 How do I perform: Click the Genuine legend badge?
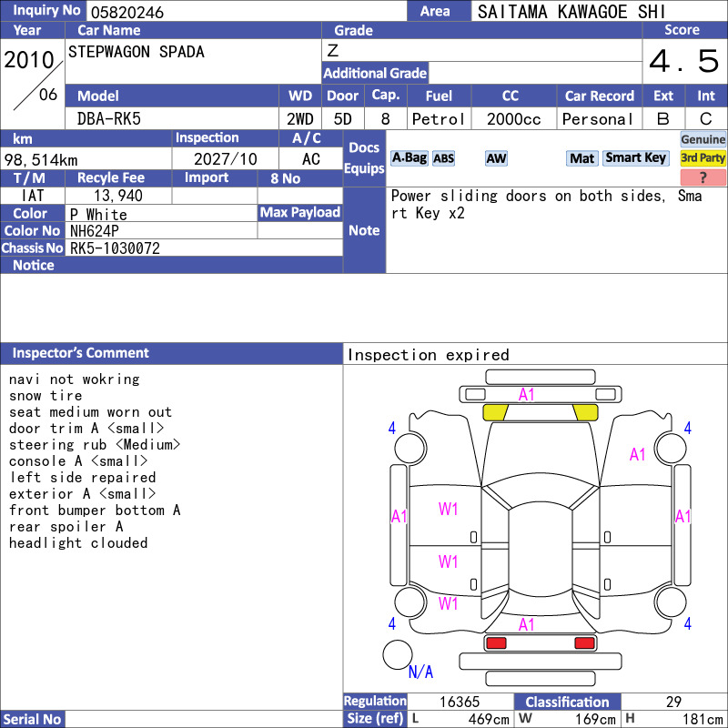(x=703, y=139)
